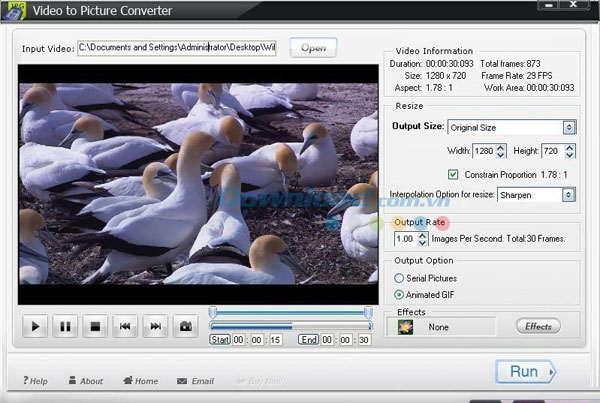Image resolution: width=600 pixels, height=403 pixels.
Task: Open the Help menu item
Action: coord(33,381)
